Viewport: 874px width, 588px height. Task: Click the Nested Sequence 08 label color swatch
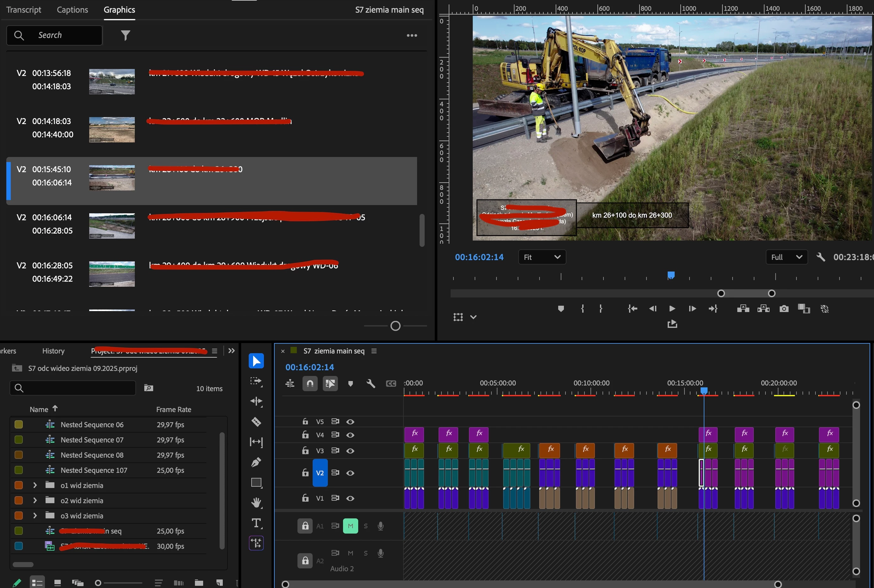click(x=18, y=454)
